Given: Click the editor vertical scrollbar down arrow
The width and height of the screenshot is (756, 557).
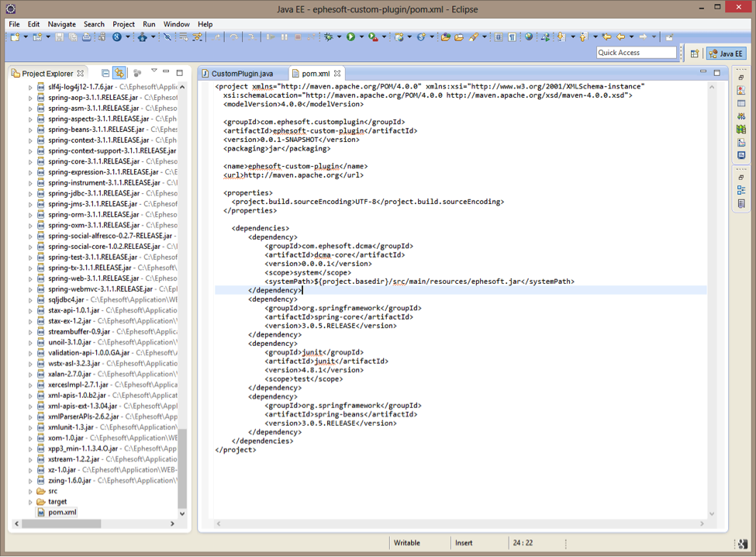Looking at the screenshot, I should (x=712, y=514).
